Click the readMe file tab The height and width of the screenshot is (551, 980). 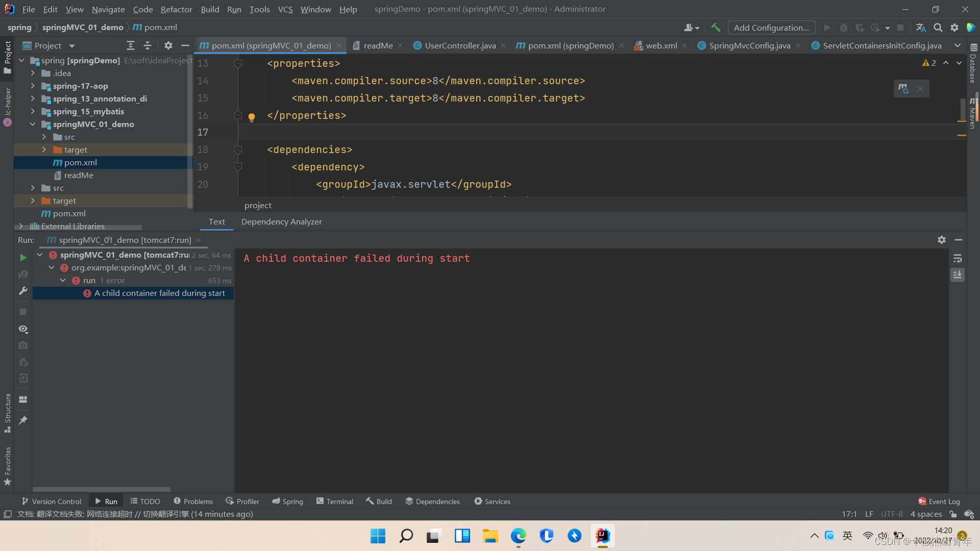click(x=374, y=45)
